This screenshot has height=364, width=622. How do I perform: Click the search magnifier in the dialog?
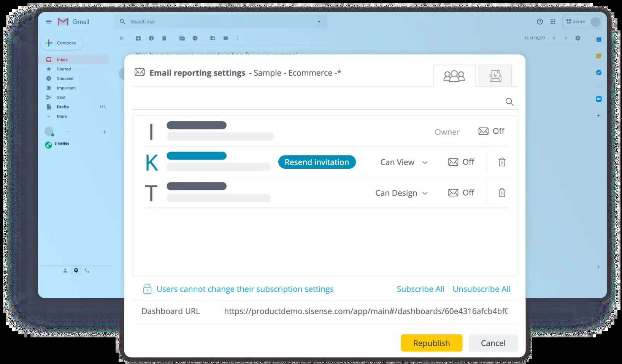509,102
